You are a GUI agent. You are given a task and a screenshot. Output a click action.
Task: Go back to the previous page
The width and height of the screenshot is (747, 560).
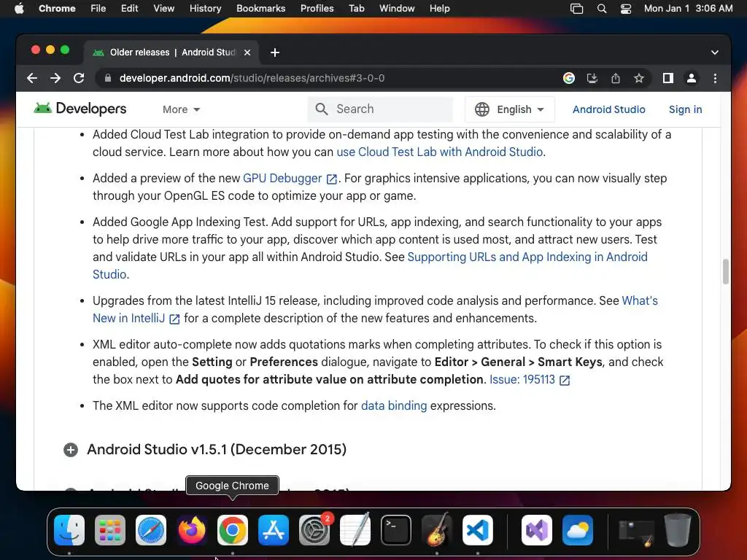pyautogui.click(x=32, y=78)
